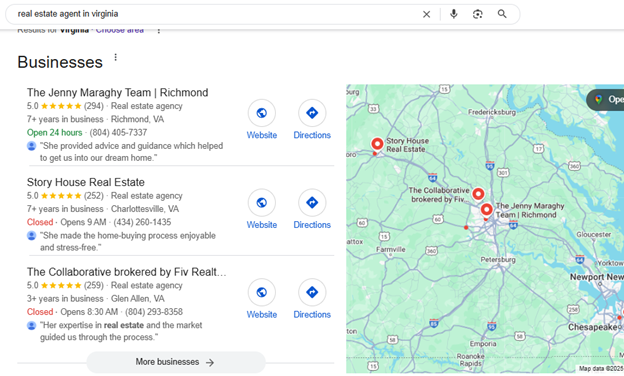This screenshot has height=376, width=624.
Task: Click review quote about expertise in real estate
Action: tap(121, 331)
